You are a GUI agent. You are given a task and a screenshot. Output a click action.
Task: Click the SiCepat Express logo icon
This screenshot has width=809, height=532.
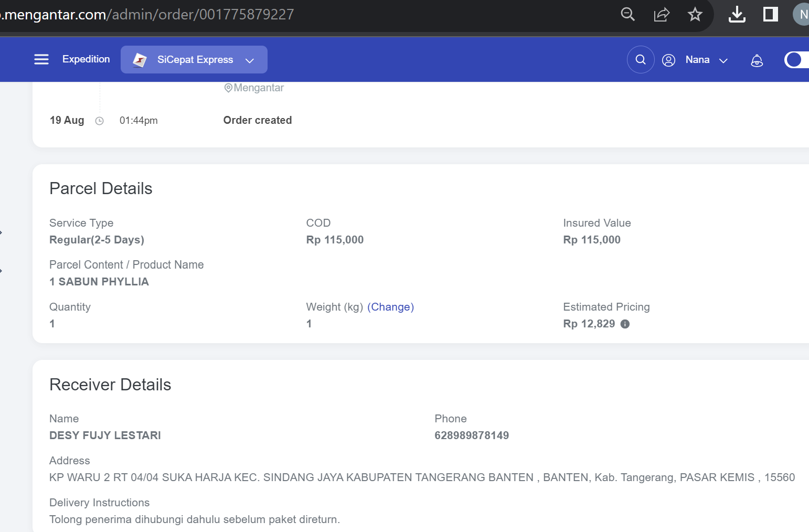pyautogui.click(x=140, y=60)
